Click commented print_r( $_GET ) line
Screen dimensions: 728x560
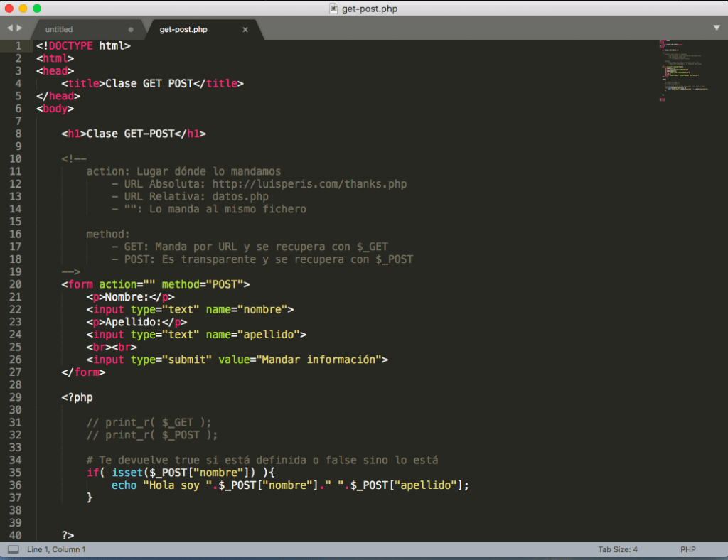click(x=149, y=423)
